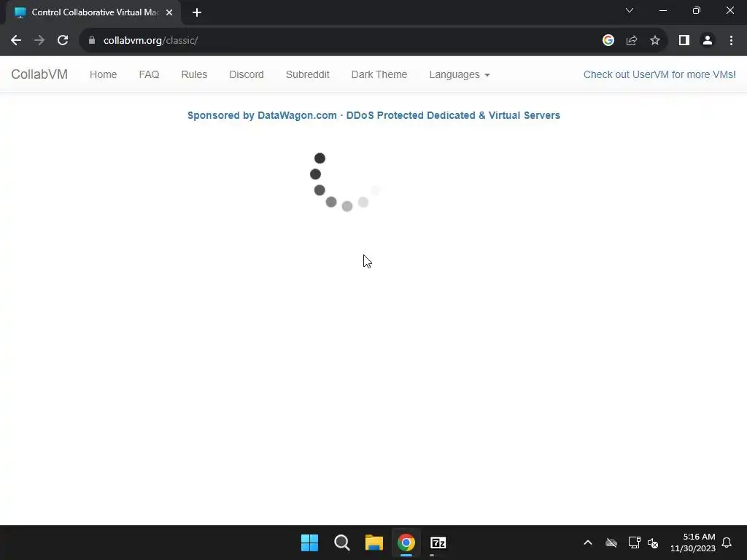Open the Windows Start menu
The height and width of the screenshot is (560, 747).
pyautogui.click(x=309, y=542)
